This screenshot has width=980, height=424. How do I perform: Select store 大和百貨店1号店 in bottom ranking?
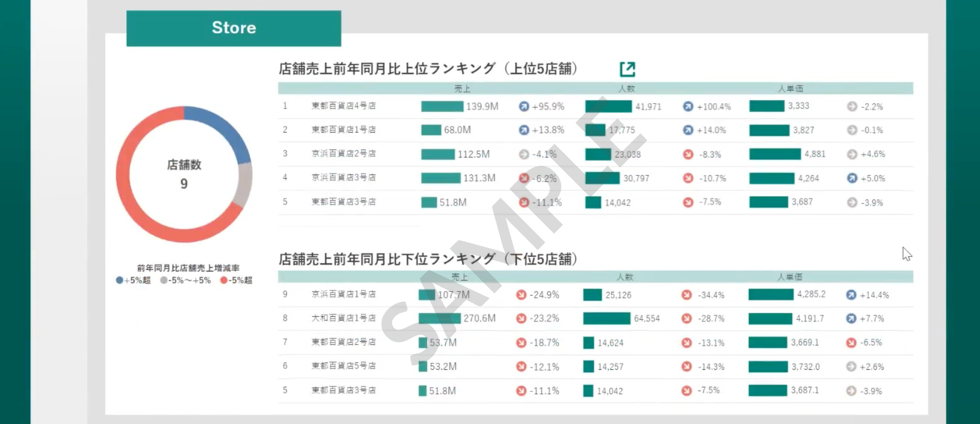344,318
